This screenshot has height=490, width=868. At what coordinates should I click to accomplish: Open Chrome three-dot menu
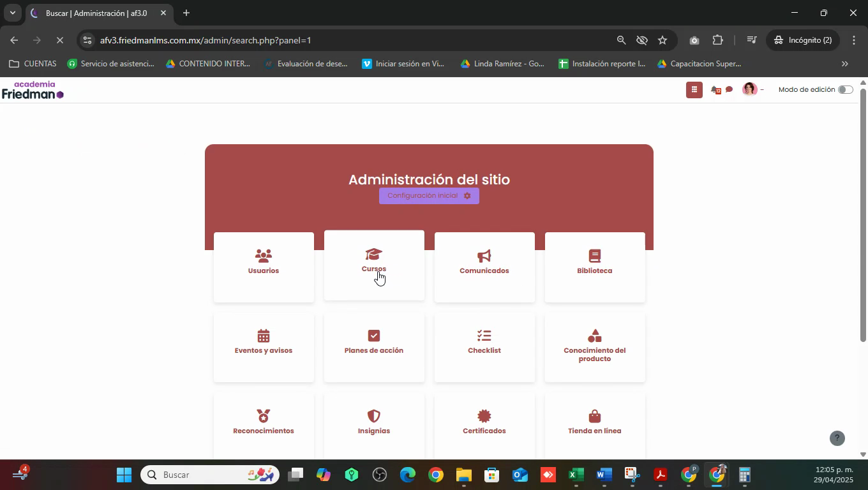click(854, 40)
